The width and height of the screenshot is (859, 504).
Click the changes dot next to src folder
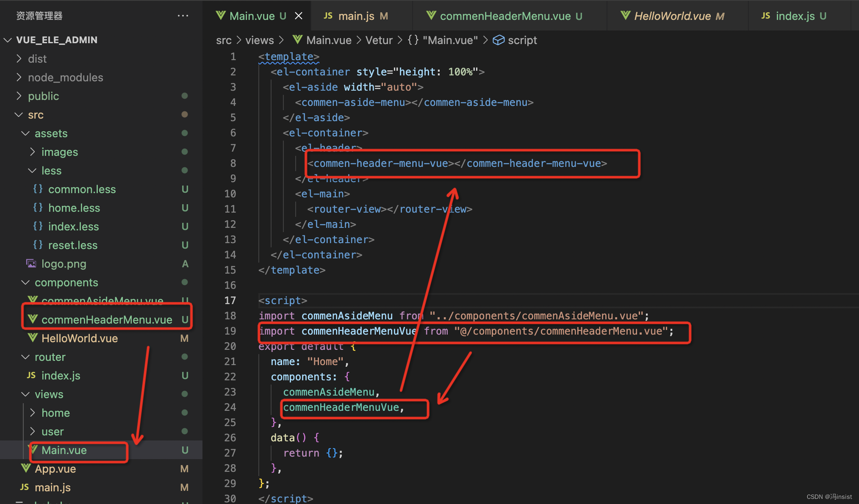184,114
